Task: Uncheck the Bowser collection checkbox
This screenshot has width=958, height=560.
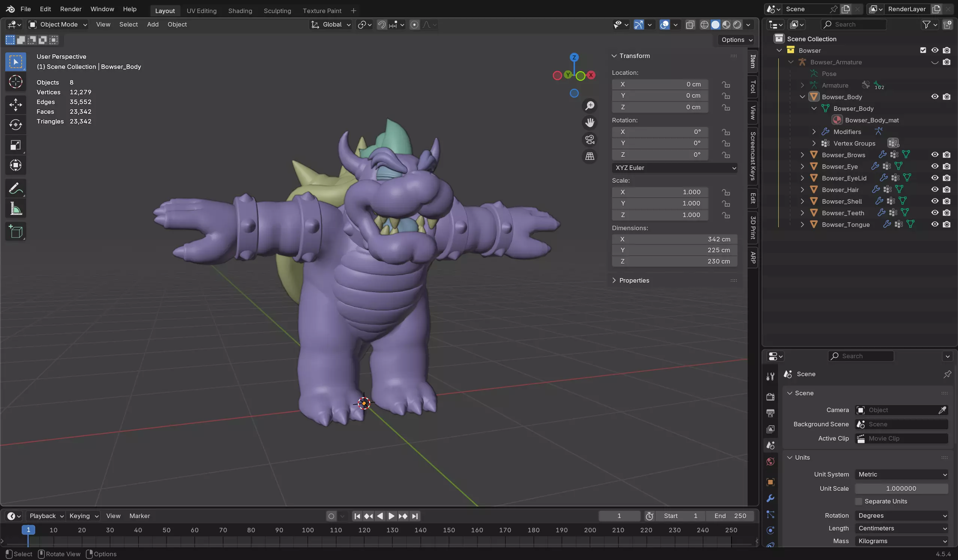Action: pyautogui.click(x=923, y=50)
